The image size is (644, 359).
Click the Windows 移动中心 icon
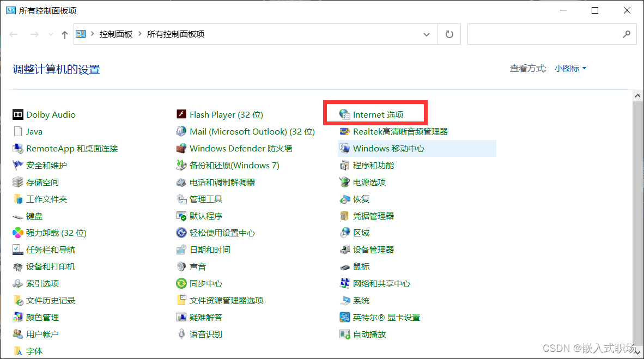point(344,148)
